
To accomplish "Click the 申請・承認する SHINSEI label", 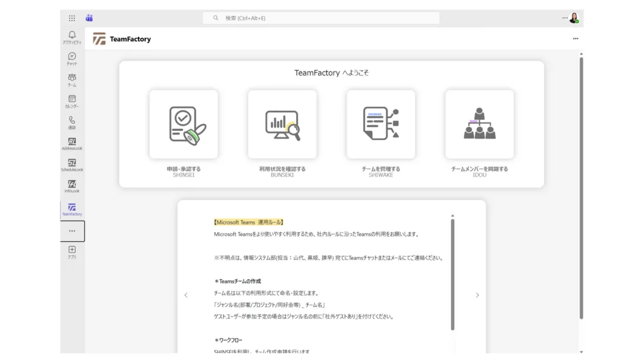I will [184, 172].
